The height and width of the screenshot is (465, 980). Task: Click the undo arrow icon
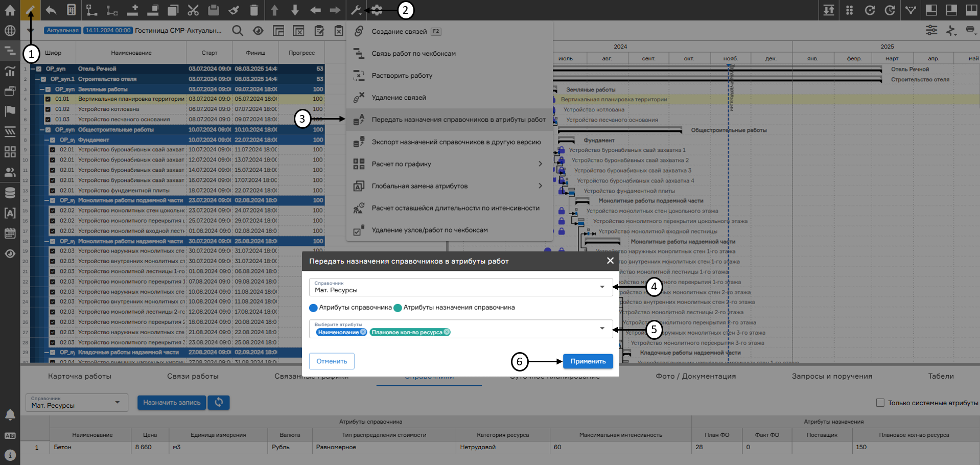(x=51, y=10)
